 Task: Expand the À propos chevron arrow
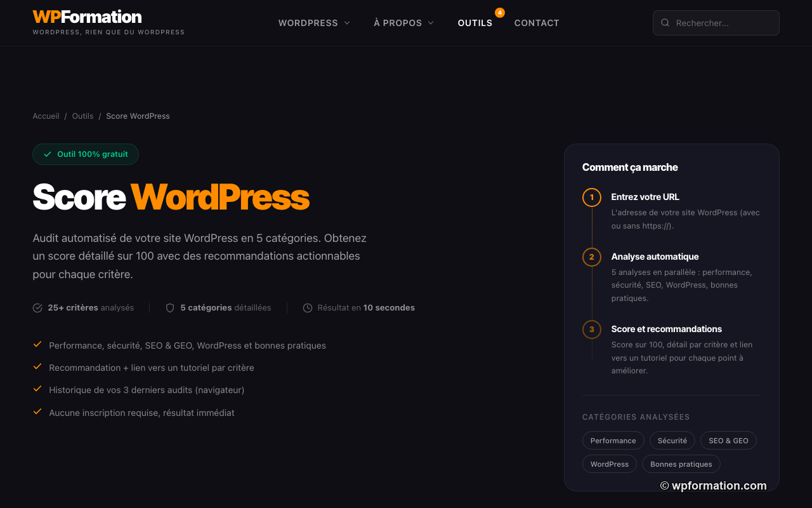[x=431, y=23]
